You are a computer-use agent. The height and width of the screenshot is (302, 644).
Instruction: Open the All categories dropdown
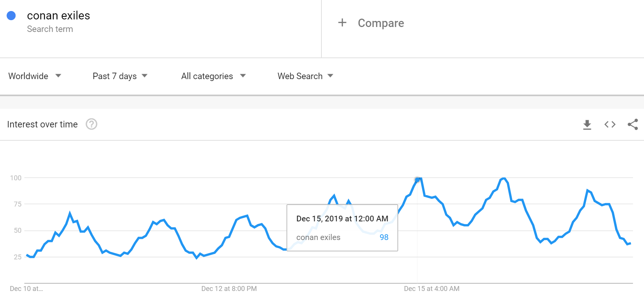[x=213, y=76]
